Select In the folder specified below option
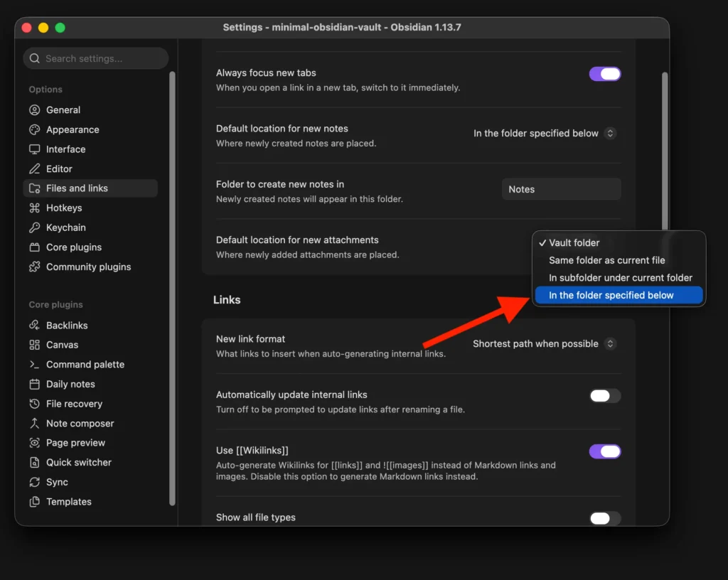This screenshot has width=728, height=580. [x=619, y=295]
